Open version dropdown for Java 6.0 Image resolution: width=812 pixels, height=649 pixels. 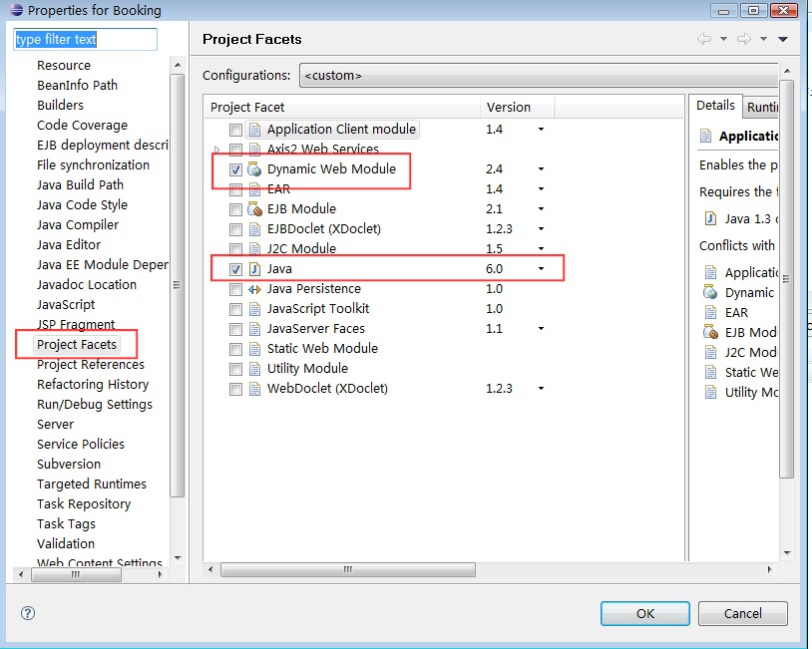point(541,269)
